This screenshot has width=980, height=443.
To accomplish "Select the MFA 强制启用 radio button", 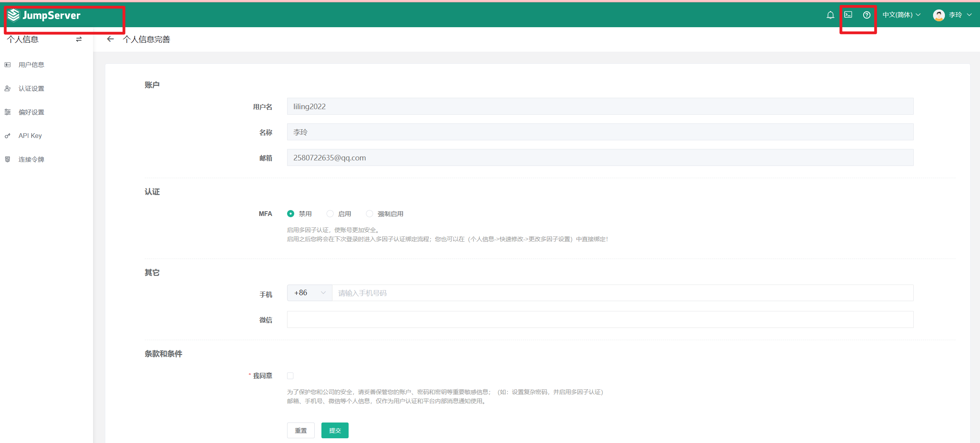I will coord(370,214).
